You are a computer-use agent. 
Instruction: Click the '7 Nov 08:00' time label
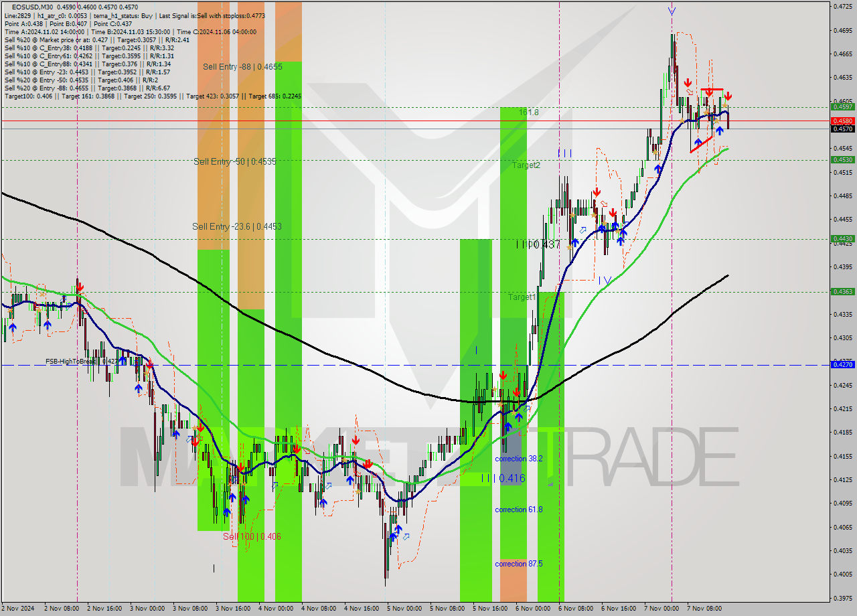point(704,609)
